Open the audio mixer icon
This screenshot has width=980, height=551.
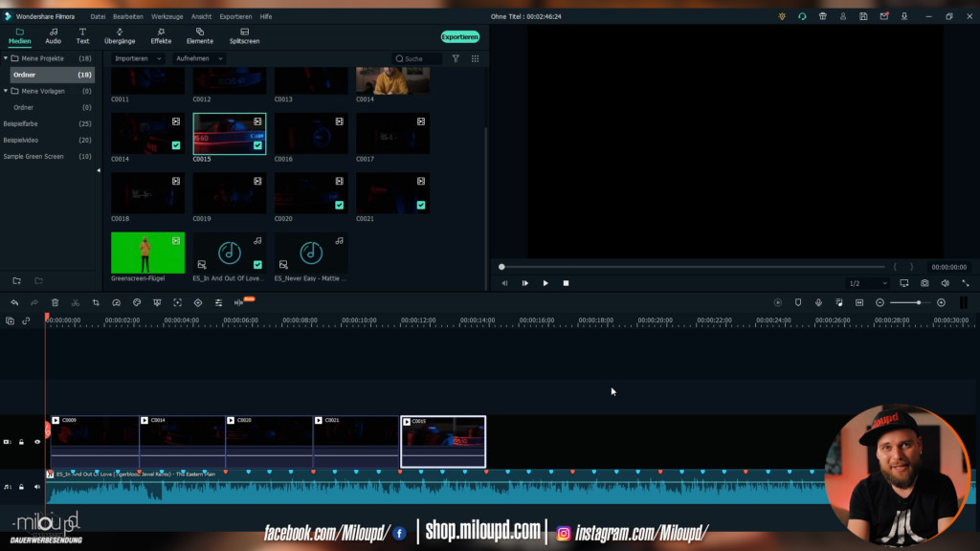pos(838,302)
